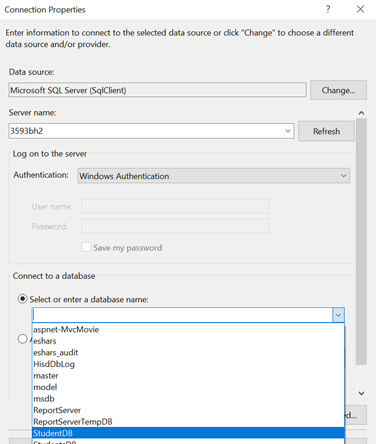Collapse the database name dropdown arrow
Image resolution: width=376 pixels, height=444 pixels.
coord(338,315)
